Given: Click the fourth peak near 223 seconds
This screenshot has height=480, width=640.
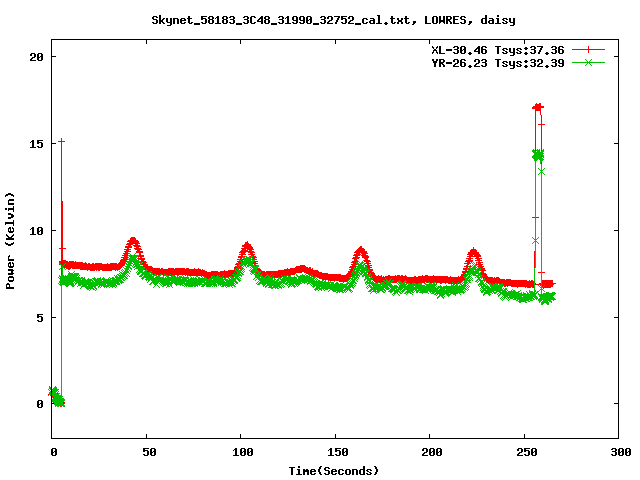Looking at the screenshot, I should point(473,252).
